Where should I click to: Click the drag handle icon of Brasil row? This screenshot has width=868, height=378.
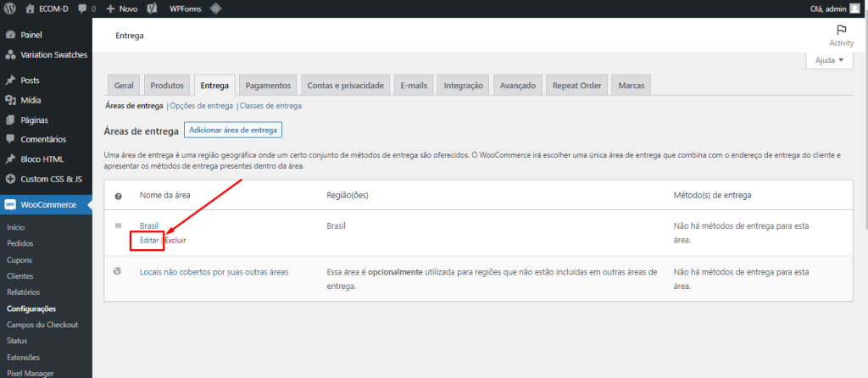[x=118, y=225]
